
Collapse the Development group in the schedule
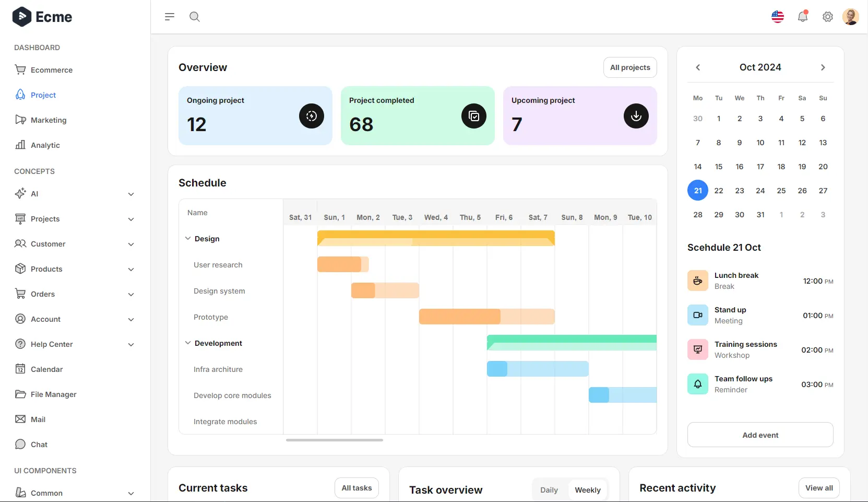[x=187, y=343]
